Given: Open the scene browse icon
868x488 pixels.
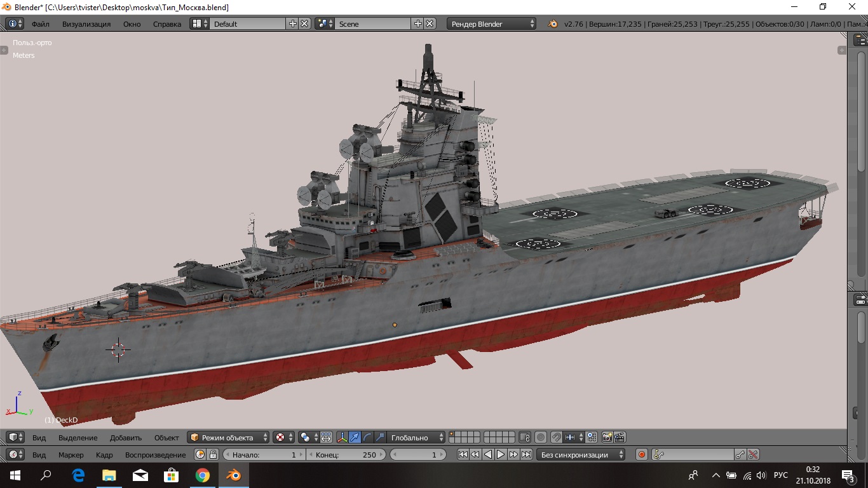Looking at the screenshot, I should coord(325,24).
